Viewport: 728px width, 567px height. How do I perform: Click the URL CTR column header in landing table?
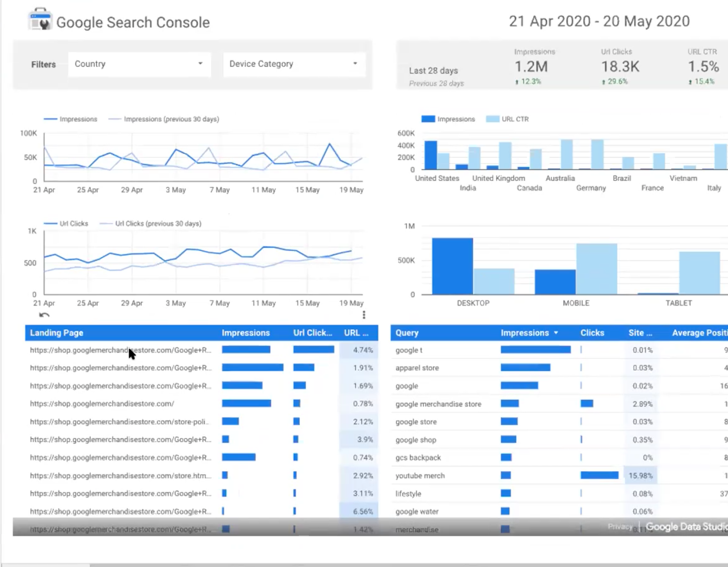pos(356,333)
